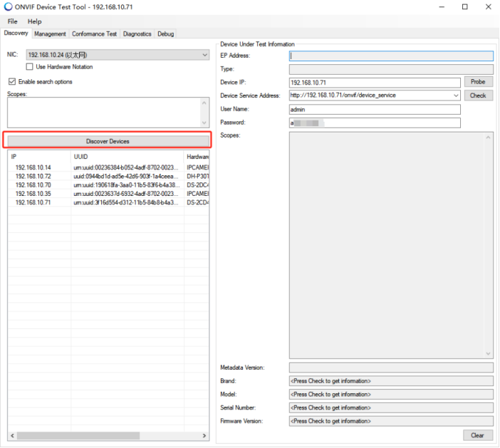The image size is (500, 448).
Task: Click the Check button
Action: [x=478, y=95]
